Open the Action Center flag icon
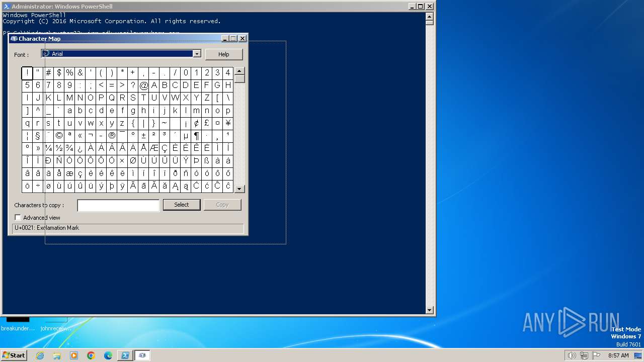 (x=597, y=355)
